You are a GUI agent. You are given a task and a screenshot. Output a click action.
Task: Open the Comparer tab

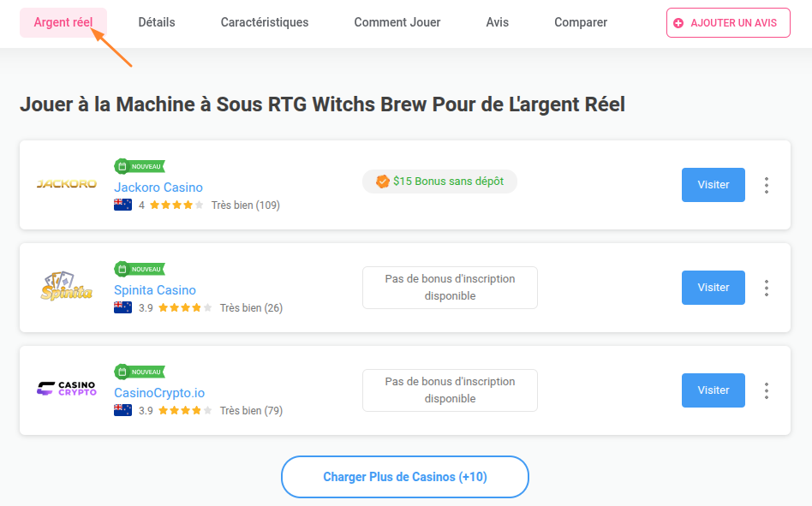click(x=581, y=23)
